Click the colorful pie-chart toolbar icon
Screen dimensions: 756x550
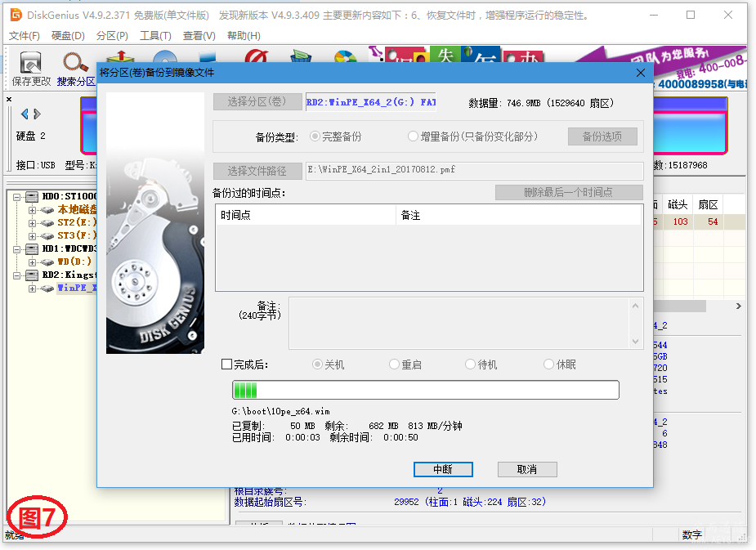point(346,57)
